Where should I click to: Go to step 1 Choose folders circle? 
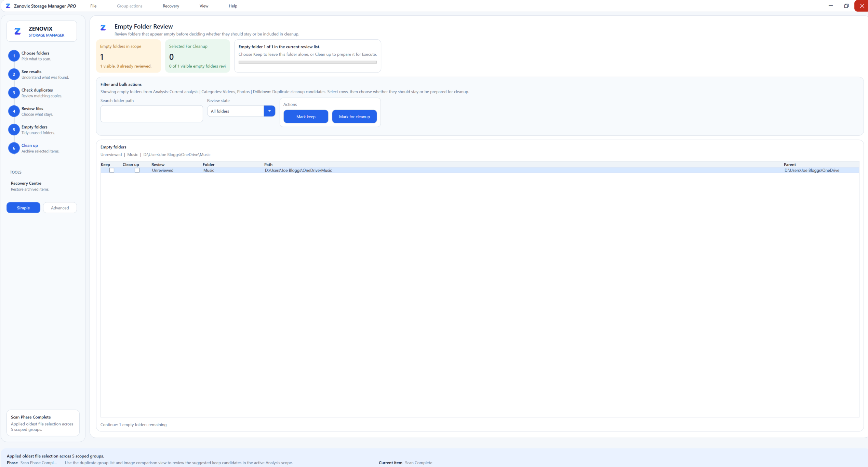[14, 56]
